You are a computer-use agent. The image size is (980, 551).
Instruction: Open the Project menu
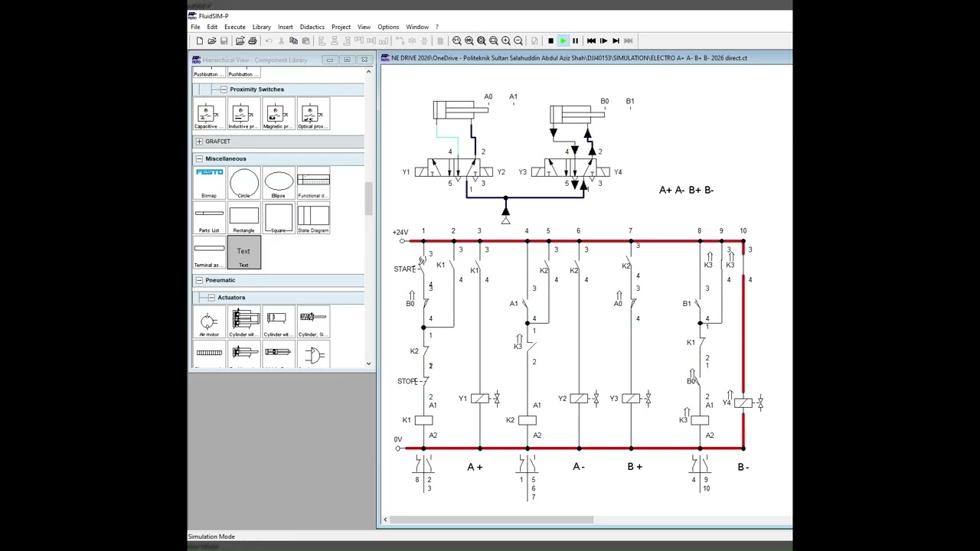click(x=341, y=27)
